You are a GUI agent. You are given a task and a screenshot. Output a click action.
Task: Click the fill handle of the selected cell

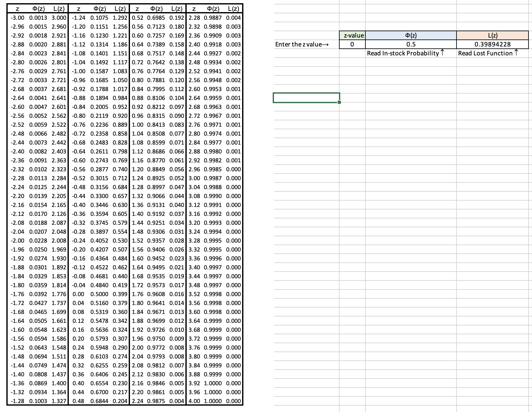[x=339, y=102]
